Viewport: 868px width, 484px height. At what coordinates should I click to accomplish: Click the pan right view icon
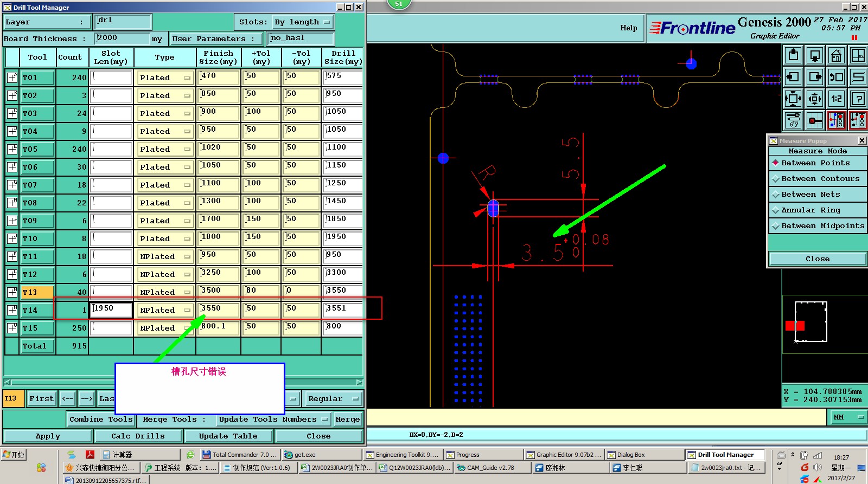[815, 77]
